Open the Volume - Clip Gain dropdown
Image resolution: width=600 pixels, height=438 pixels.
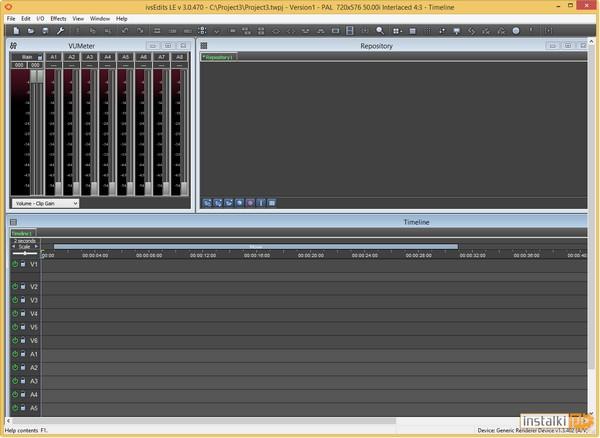[x=45, y=203]
